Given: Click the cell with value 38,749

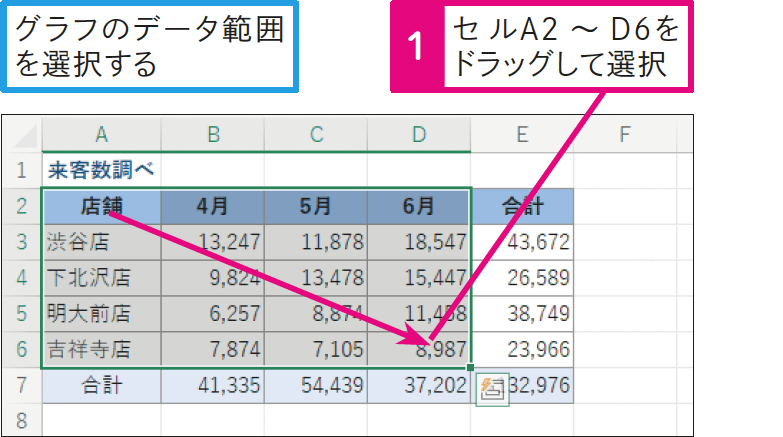Looking at the screenshot, I should [x=522, y=314].
